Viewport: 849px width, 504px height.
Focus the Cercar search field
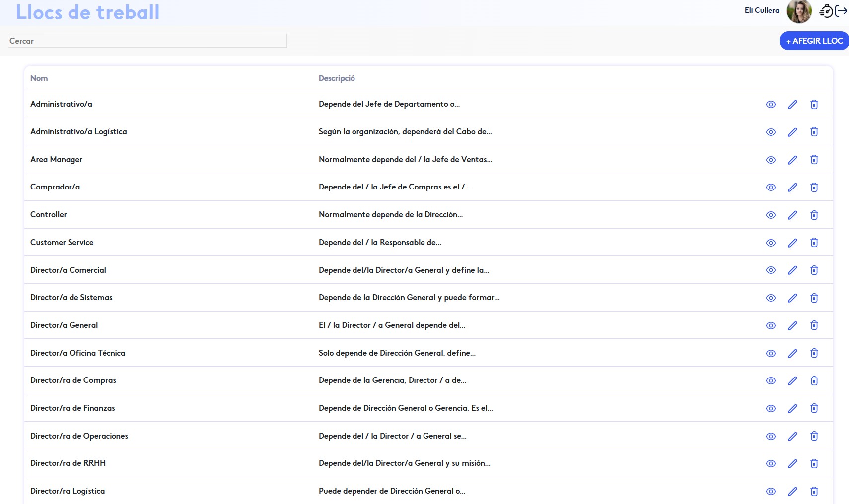click(147, 41)
